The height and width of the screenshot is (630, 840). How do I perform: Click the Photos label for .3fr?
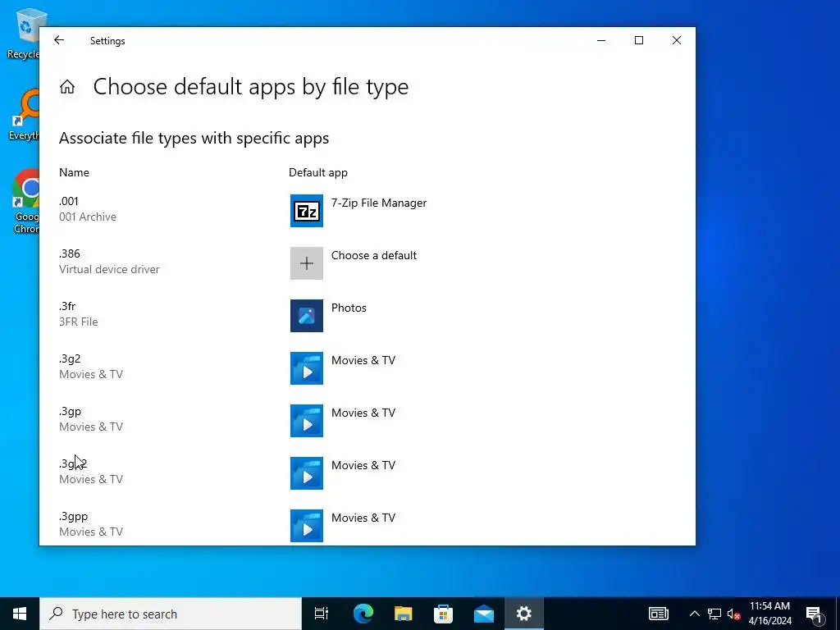coord(349,308)
